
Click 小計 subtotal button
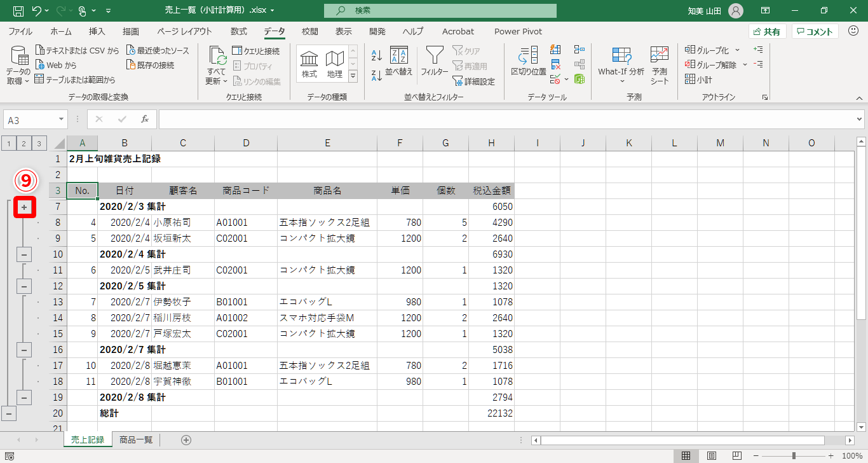pos(699,79)
